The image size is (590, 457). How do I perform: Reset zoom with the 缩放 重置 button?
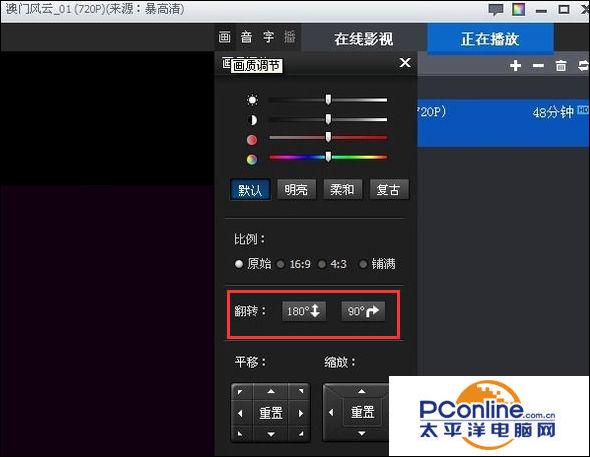362,412
